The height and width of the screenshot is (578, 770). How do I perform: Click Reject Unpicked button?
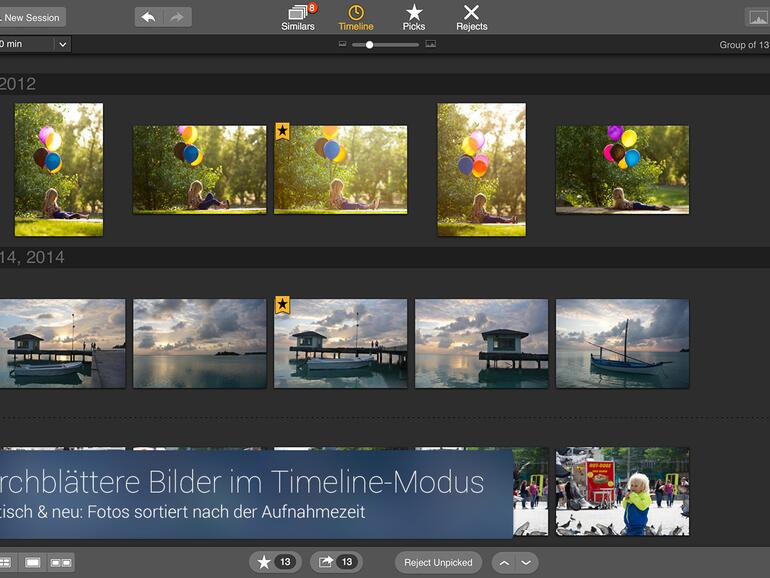point(438,562)
